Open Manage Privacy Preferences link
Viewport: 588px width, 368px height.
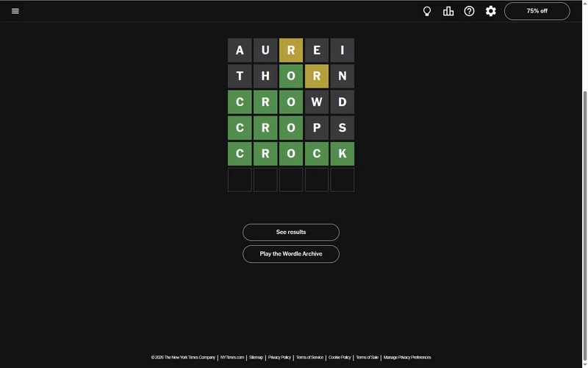pos(407,358)
